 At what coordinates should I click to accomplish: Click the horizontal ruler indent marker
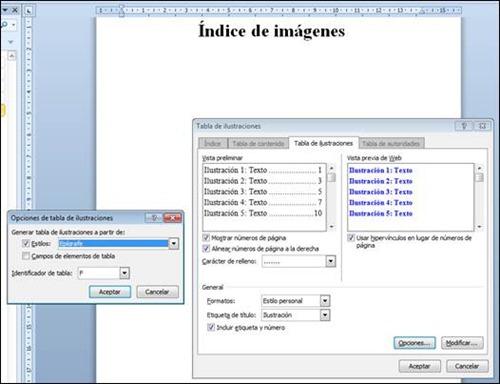click(122, 11)
